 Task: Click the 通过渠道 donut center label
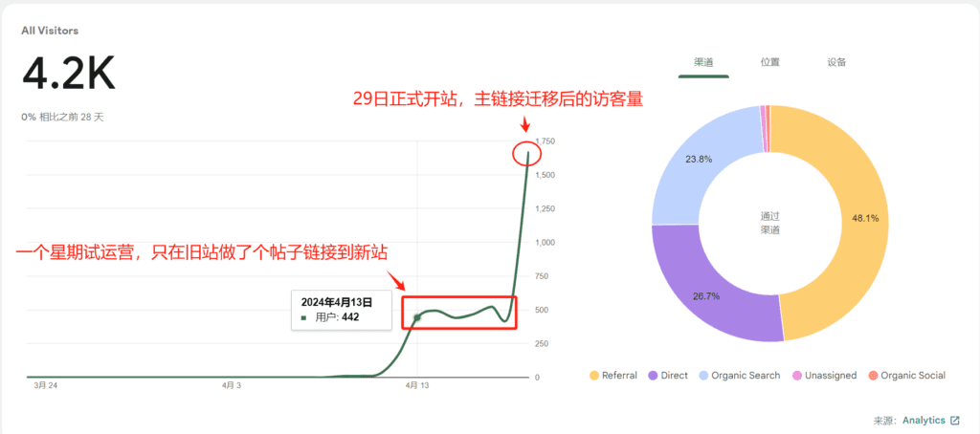point(769,223)
